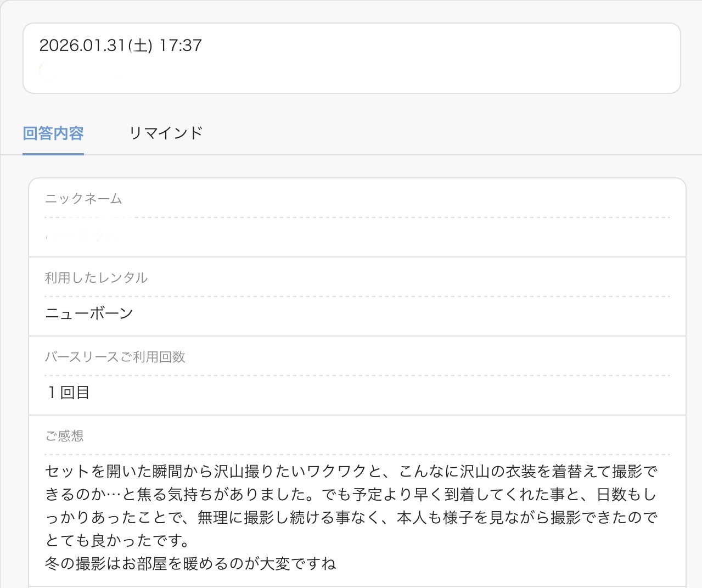Screen dimensions: 702x588
Task: Click the ご感想 section label
Action: [x=64, y=436]
